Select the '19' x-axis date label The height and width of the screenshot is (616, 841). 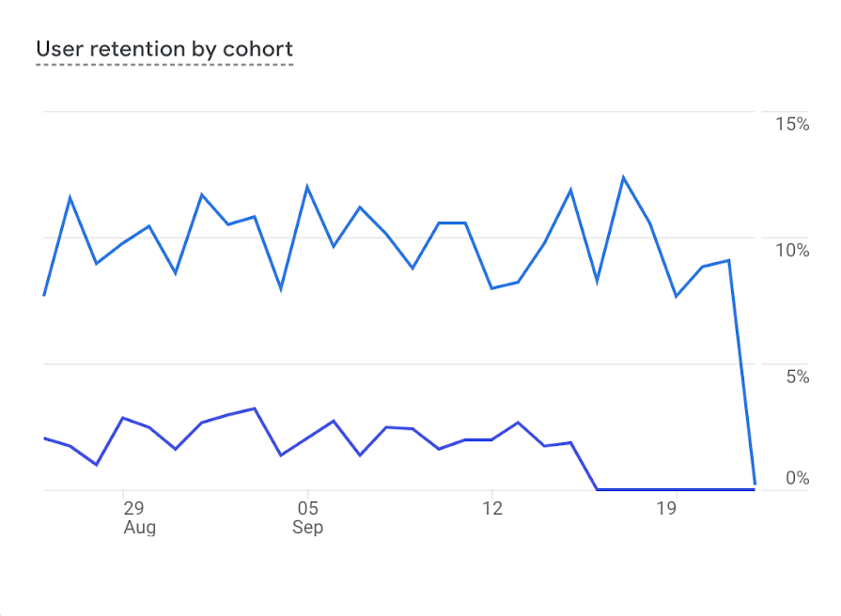click(666, 509)
